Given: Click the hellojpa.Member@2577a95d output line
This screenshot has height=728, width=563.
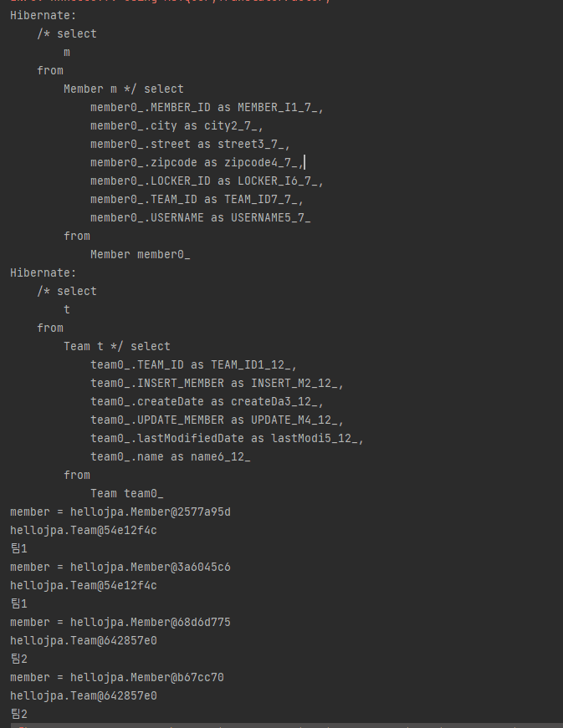Looking at the screenshot, I should coord(120,512).
